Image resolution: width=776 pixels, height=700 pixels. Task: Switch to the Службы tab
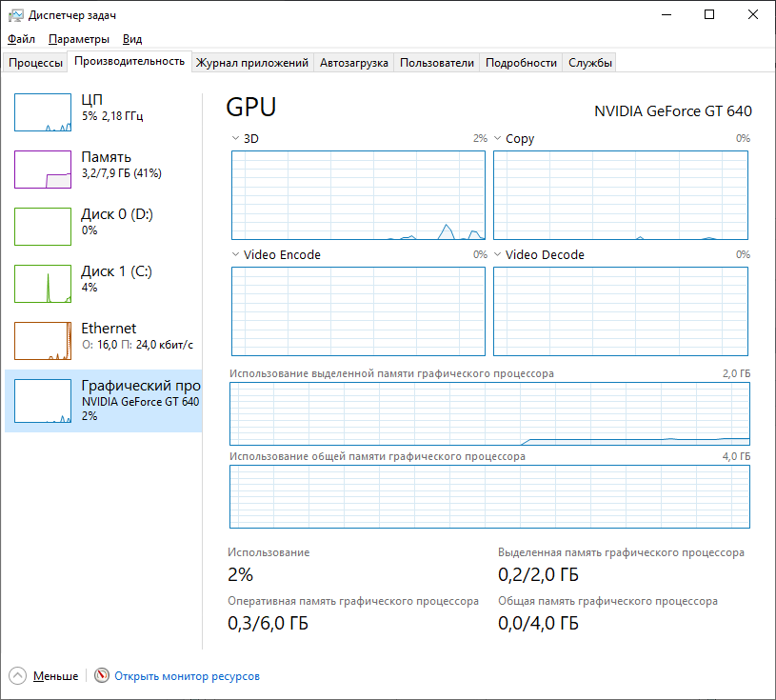coord(590,63)
